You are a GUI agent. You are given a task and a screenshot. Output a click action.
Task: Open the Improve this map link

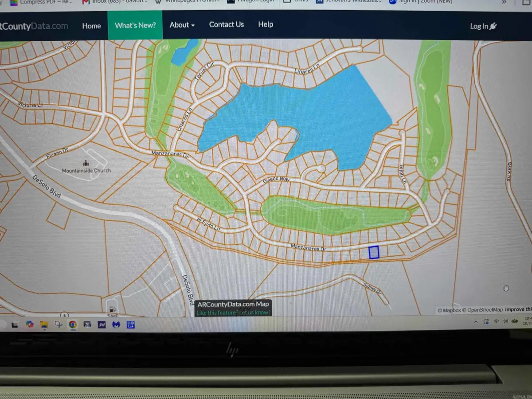point(518,310)
